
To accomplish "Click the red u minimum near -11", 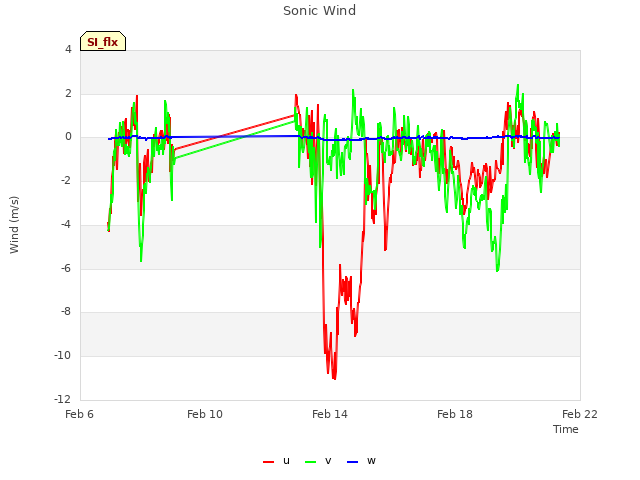I will point(334,378).
